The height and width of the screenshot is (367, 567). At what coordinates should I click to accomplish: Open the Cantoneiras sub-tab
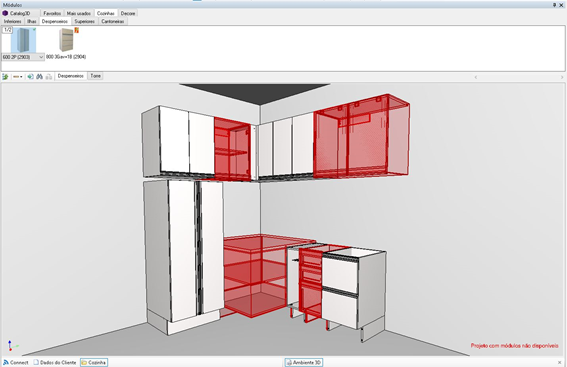[x=112, y=21]
